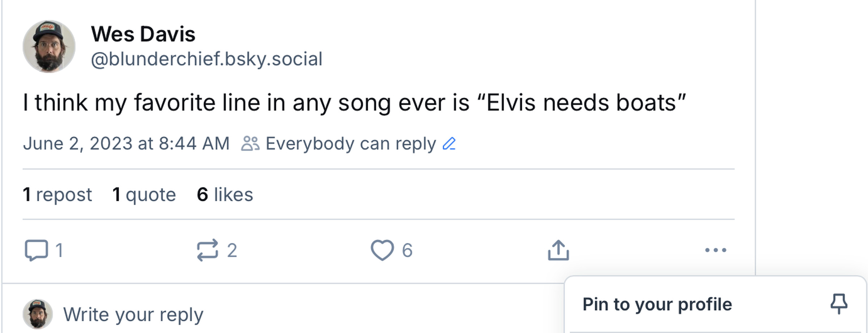The width and height of the screenshot is (868, 333).
Task: Select "Pin to your profile" menu entry
Action: [x=657, y=304]
